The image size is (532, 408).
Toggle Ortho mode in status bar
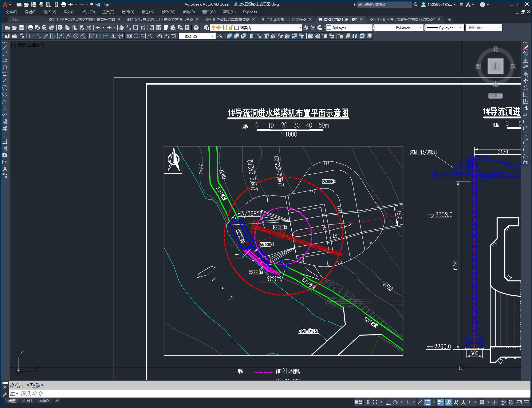pos(388,402)
